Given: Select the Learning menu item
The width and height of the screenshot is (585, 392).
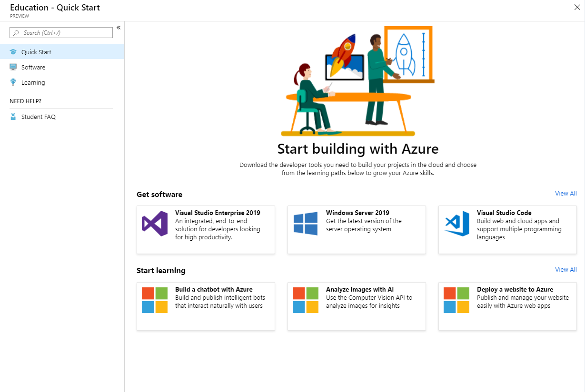Looking at the screenshot, I should coord(33,82).
